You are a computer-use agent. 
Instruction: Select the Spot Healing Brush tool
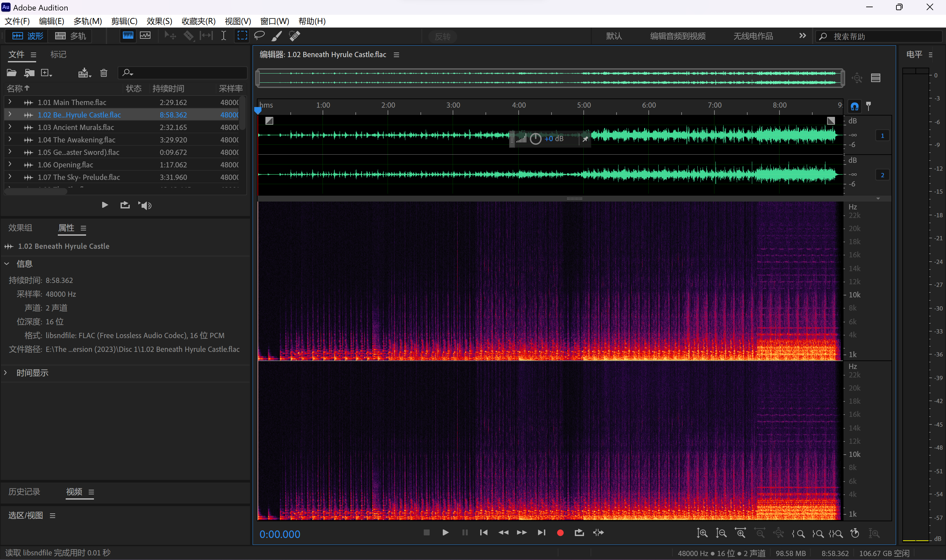click(x=294, y=36)
